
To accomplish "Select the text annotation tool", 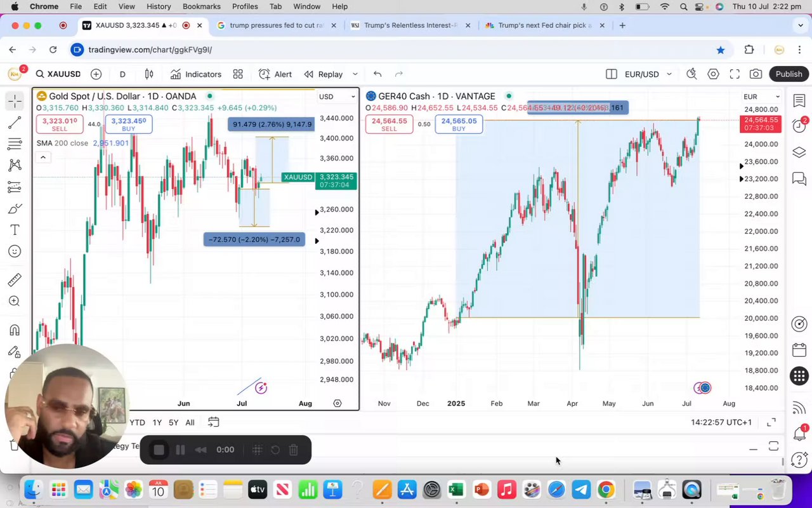I will pos(15,230).
